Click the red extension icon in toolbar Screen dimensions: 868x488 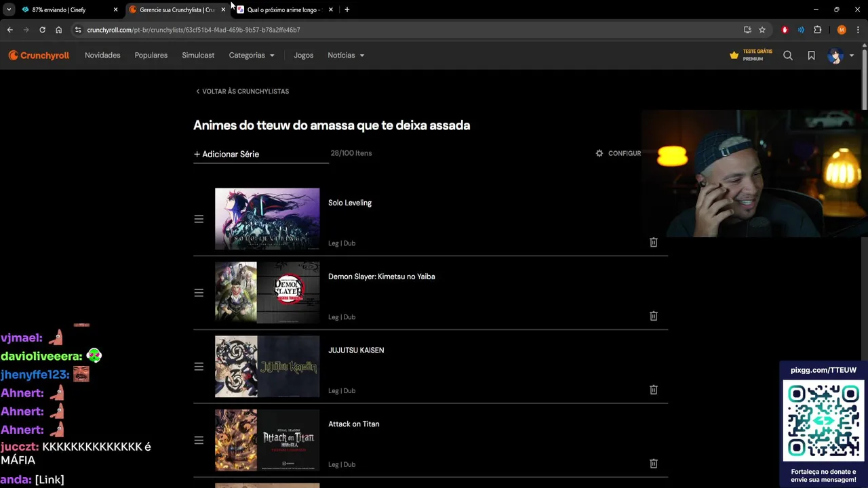785,30
